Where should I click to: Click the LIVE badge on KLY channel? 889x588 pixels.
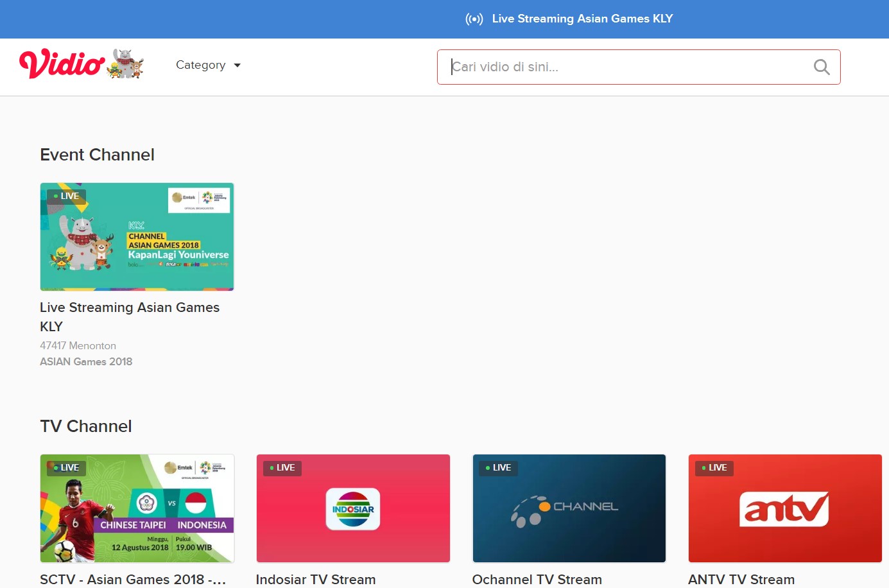click(66, 196)
